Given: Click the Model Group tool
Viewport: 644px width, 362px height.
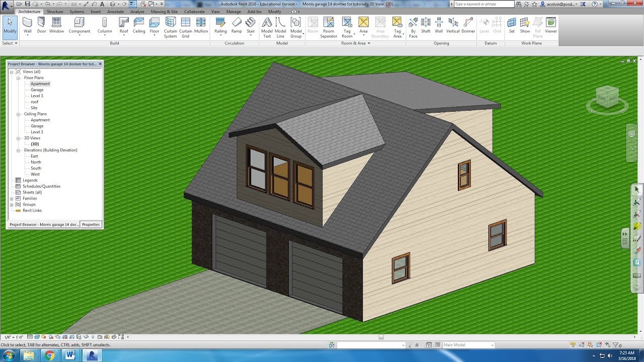Looking at the screenshot, I should pyautogui.click(x=296, y=28).
